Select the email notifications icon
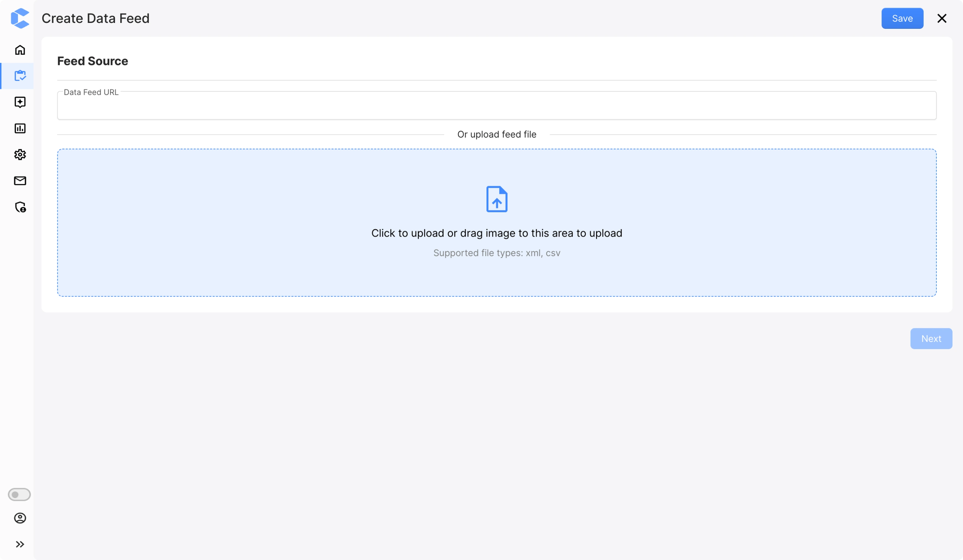 coord(20,181)
